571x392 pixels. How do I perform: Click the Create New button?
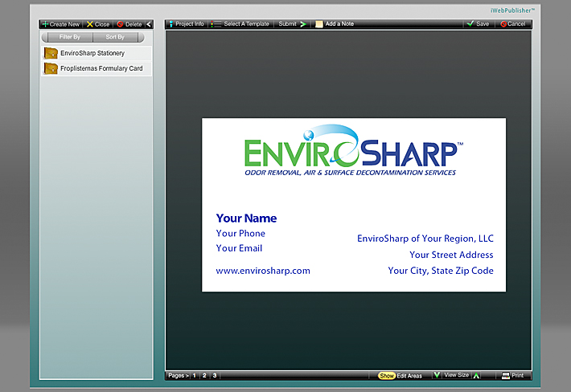pyautogui.click(x=61, y=24)
